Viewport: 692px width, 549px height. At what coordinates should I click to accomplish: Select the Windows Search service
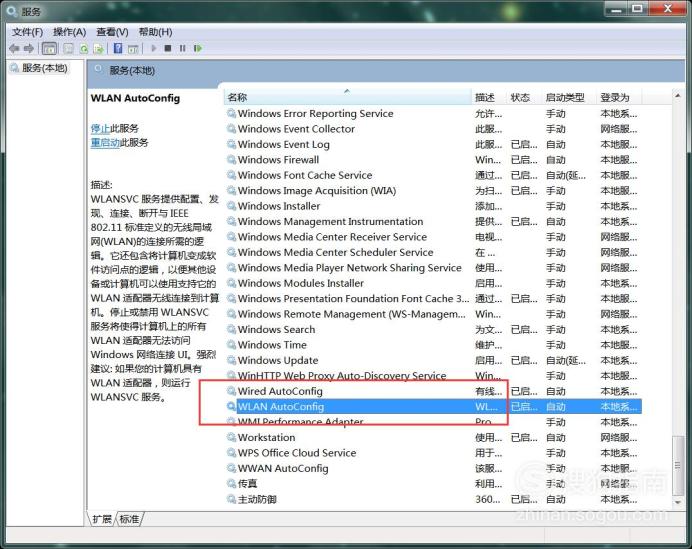433,330
